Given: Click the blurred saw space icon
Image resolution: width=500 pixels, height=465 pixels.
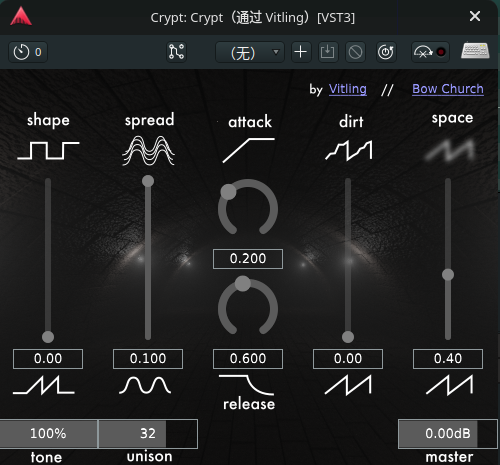Looking at the screenshot, I should (x=450, y=150).
